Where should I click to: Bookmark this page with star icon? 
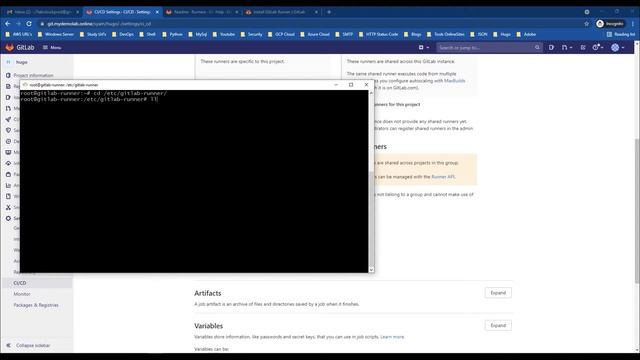(587, 24)
